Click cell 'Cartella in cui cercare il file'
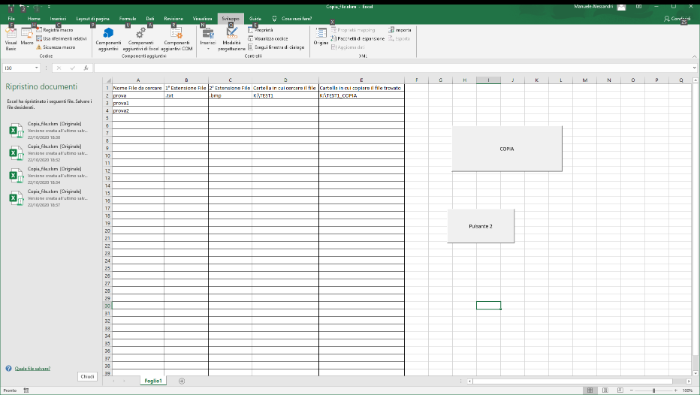 [285, 88]
